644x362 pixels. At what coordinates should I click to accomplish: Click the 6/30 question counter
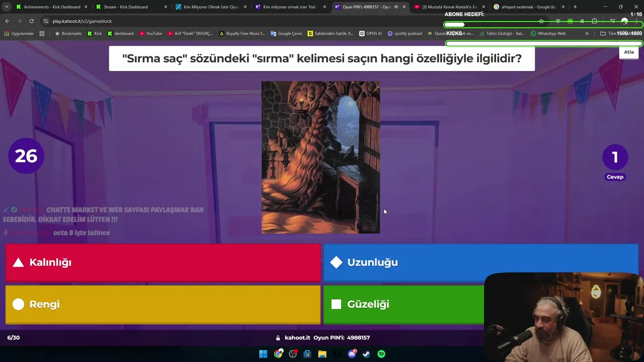[14, 338]
